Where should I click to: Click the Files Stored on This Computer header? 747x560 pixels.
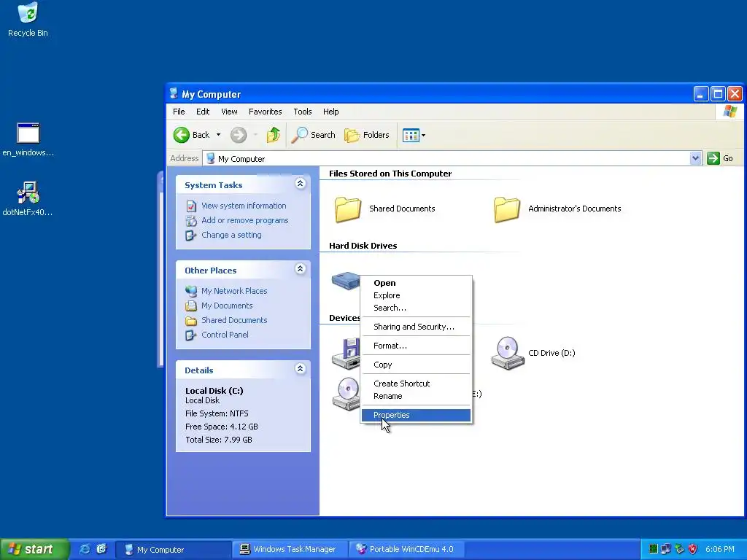click(390, 174)
